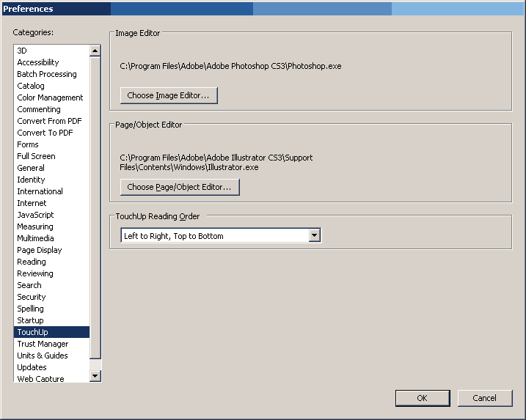This screenshot has height=420, width=526.
Task: Click categories list scroll up arrow
Action: (95, 51)
